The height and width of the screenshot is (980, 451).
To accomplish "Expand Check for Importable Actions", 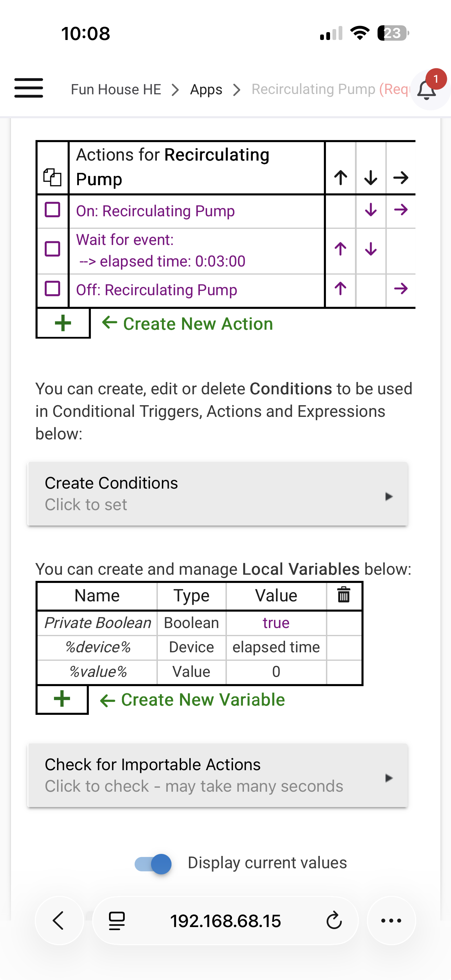I will pyautogui.click(x=218, y=775).
